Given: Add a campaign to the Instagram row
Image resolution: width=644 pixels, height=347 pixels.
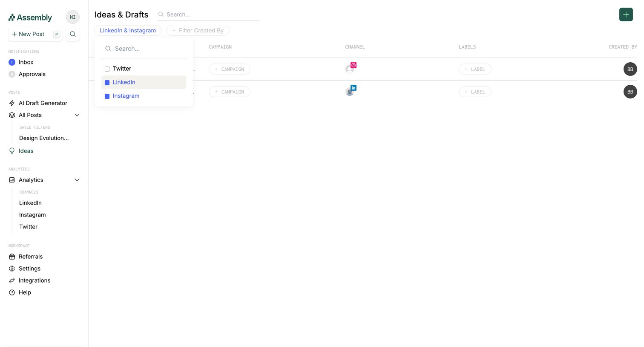Looking at the screenshot, I should pyautogui.click(x=229, y=69).
